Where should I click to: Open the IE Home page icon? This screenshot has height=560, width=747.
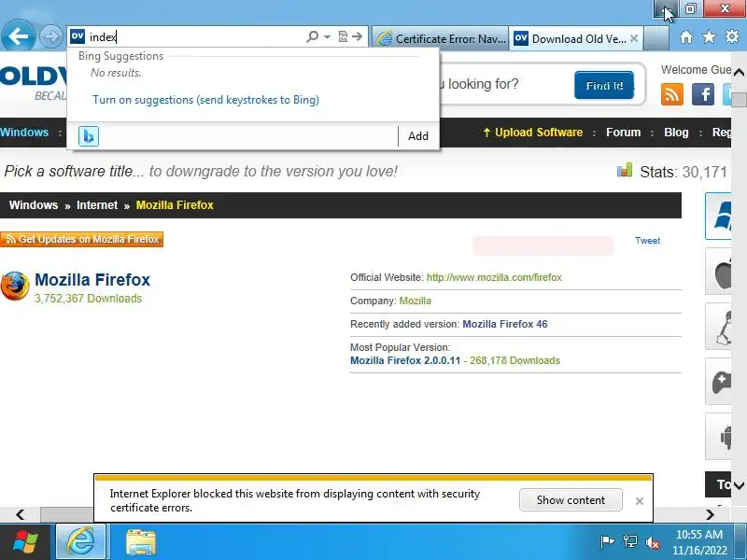pos(686,36)
